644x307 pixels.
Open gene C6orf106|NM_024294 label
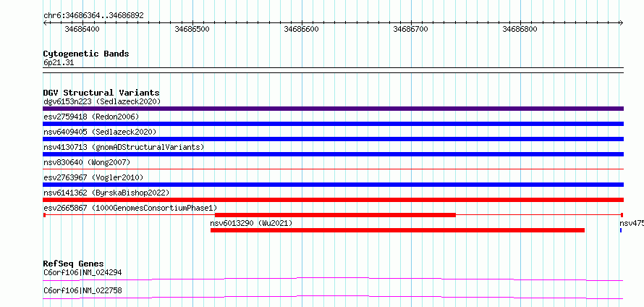pos(82,272)
